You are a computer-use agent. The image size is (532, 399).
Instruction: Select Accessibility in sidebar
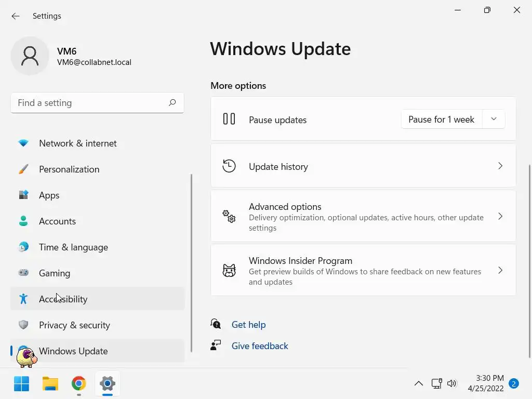[97, 299]
